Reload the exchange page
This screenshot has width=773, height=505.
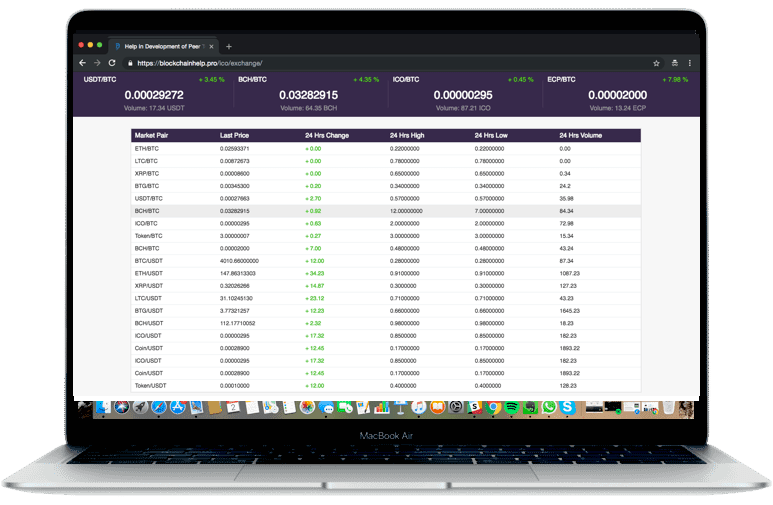(112, 62)
